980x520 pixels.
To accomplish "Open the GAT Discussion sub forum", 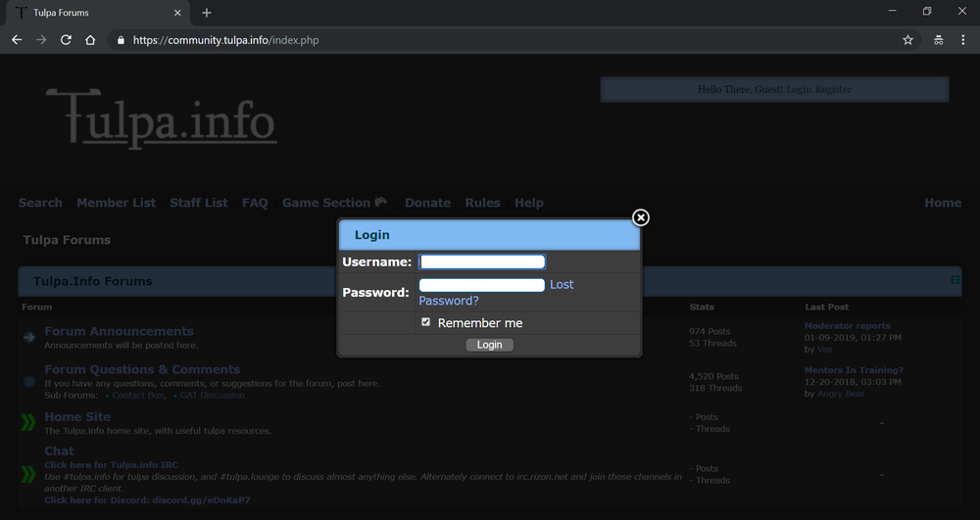I will (x=213, y=396).
